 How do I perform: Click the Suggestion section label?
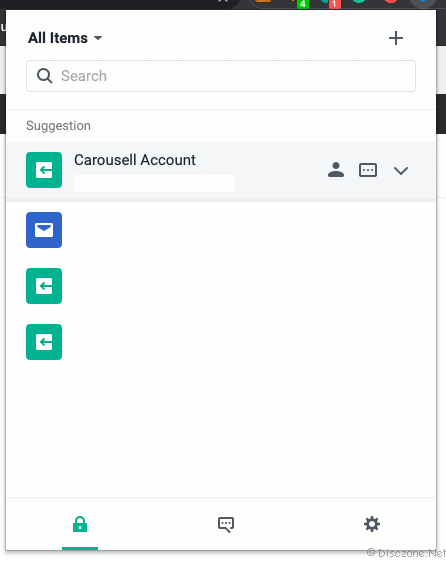pyautogui.click(x=58, y=126)
